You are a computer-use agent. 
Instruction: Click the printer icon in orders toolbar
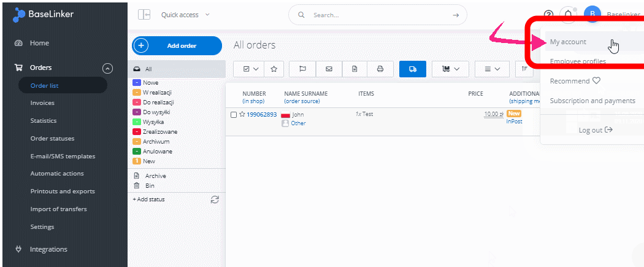380,69
